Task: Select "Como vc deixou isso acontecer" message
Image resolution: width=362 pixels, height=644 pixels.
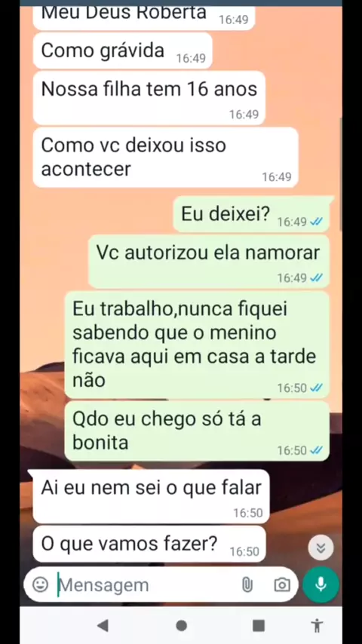Action: click(x=166, y=158)
